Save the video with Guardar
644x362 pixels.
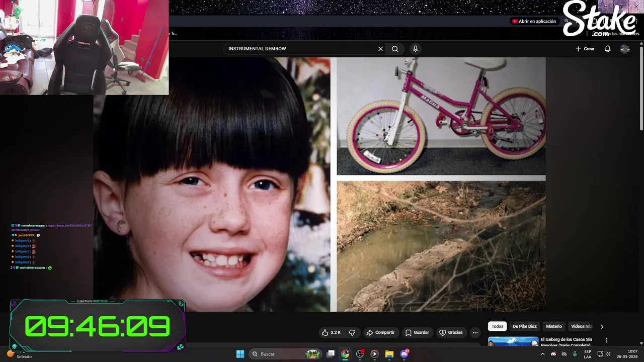click(417, 332)
